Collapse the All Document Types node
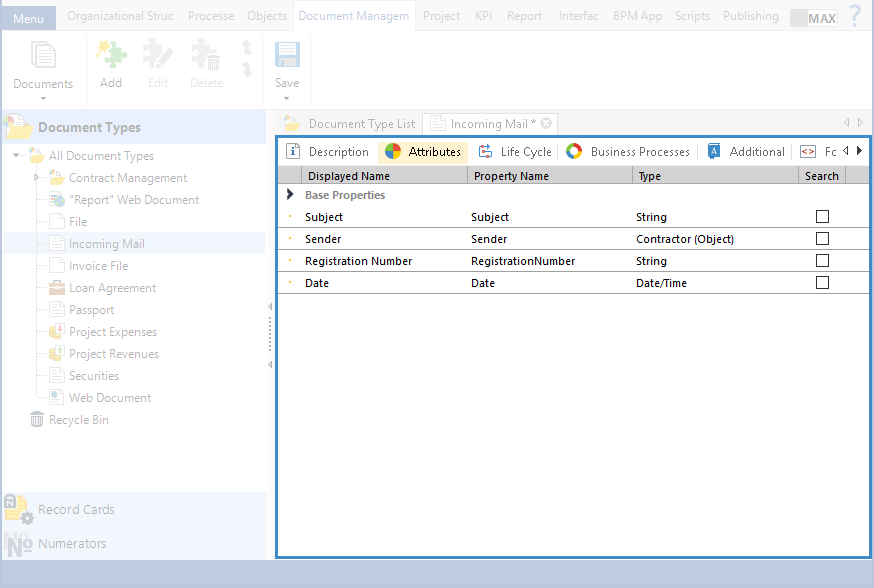Image resolution: width=874 pixels, height=588 pixels. pos(16,156)
